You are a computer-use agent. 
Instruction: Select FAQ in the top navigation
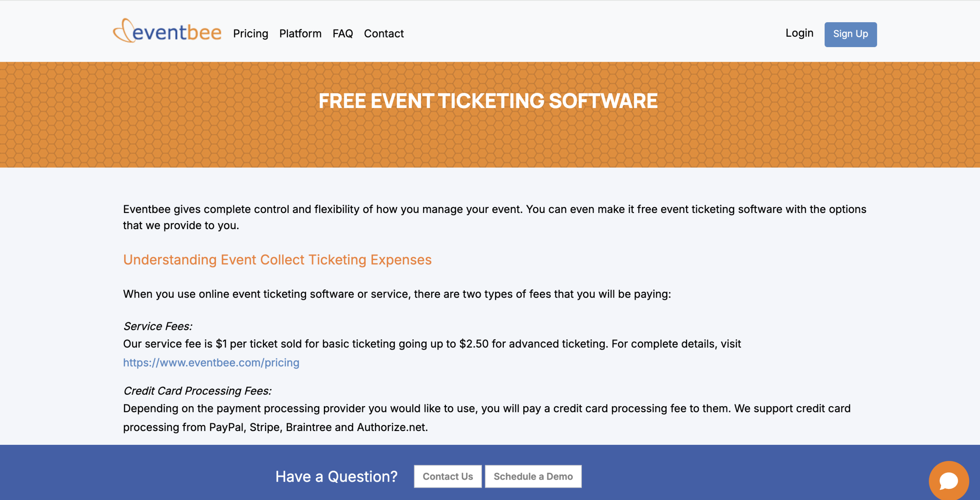point(343,34)
